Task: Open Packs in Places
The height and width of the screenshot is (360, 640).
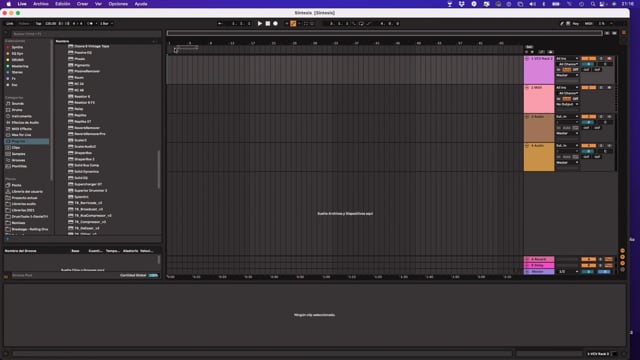Action: point(15,185)
